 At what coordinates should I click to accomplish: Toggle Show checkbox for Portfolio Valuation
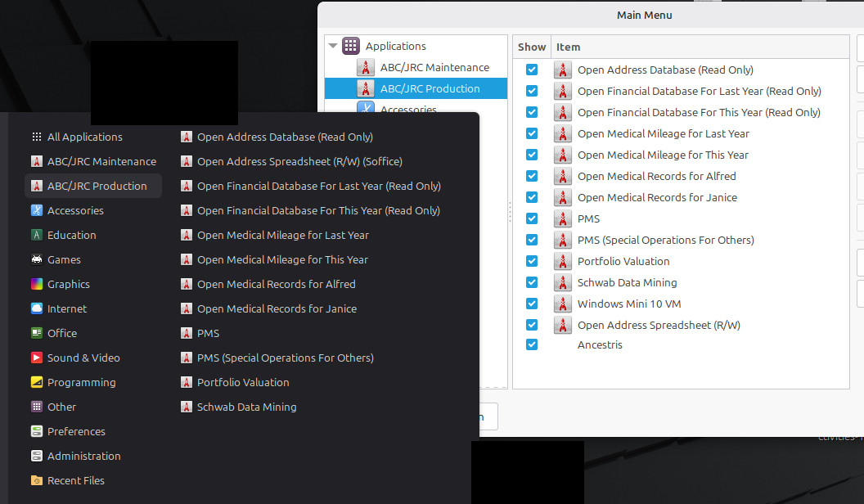[532, 261]
